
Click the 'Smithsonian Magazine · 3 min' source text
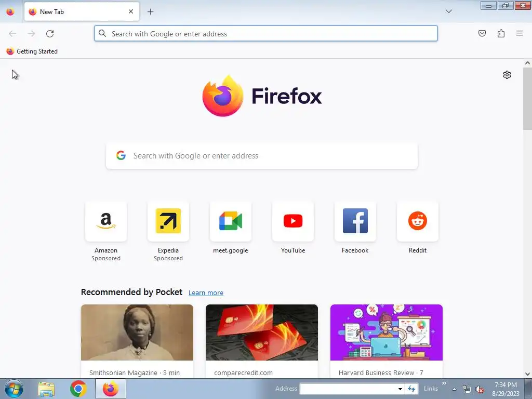pyautogui.click(x=135, y=373)
